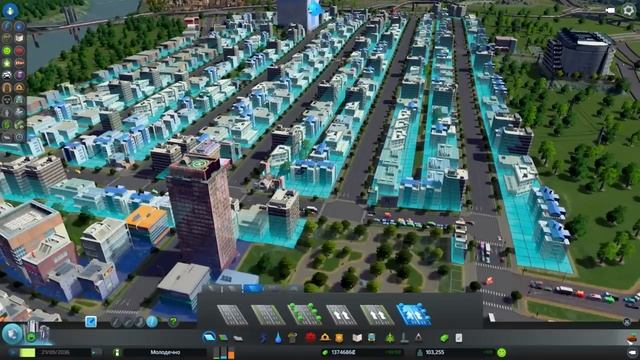This screenshot has height=360, width=640.
Task: Open the Zoning menu icon
Action: click(x=223, y=338)
